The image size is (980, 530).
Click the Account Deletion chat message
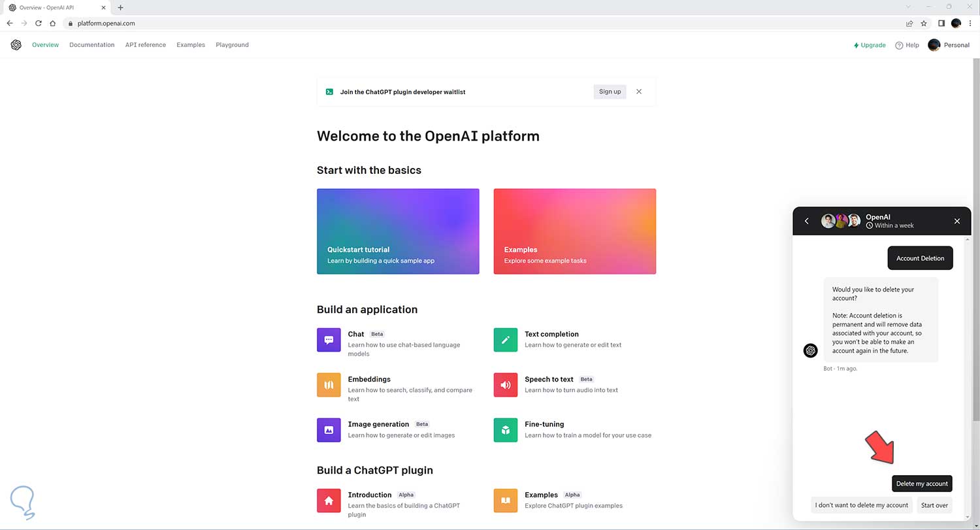point(920,258)
